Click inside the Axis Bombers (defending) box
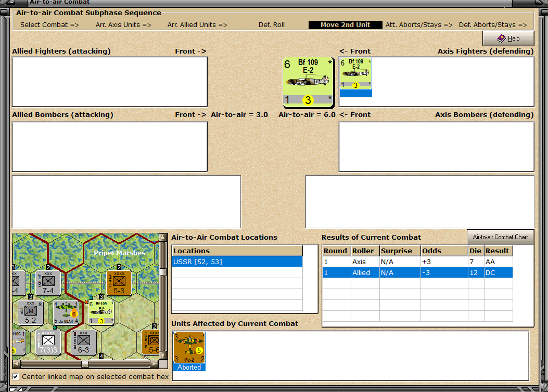The image size is (548, 392). [x=437, y=147]
